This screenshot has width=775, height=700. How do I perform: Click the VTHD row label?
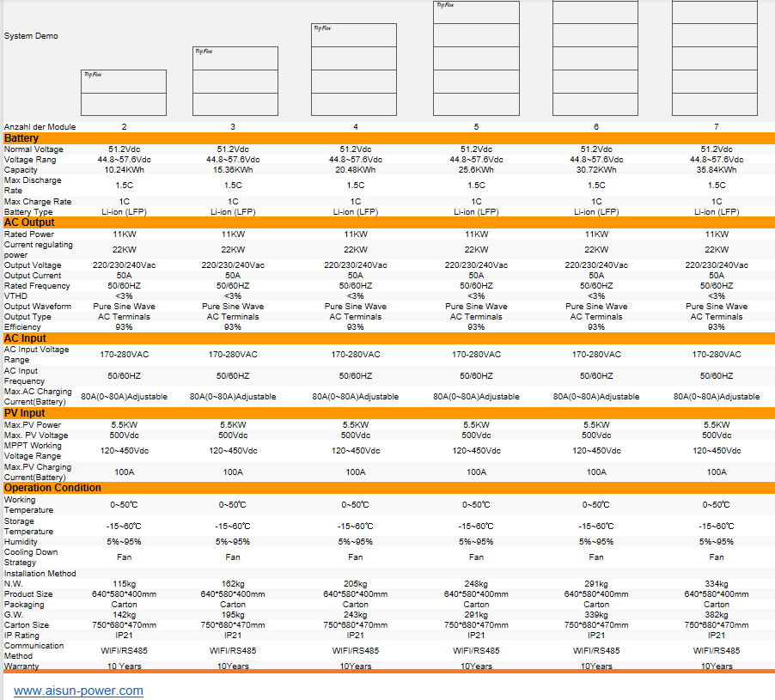coord(15,296)
